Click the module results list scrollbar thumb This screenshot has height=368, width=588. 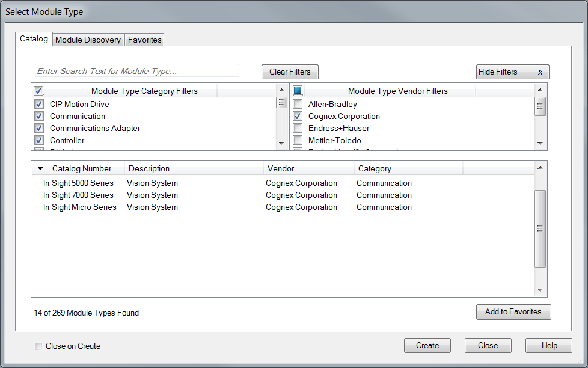[x=540, y=228]
